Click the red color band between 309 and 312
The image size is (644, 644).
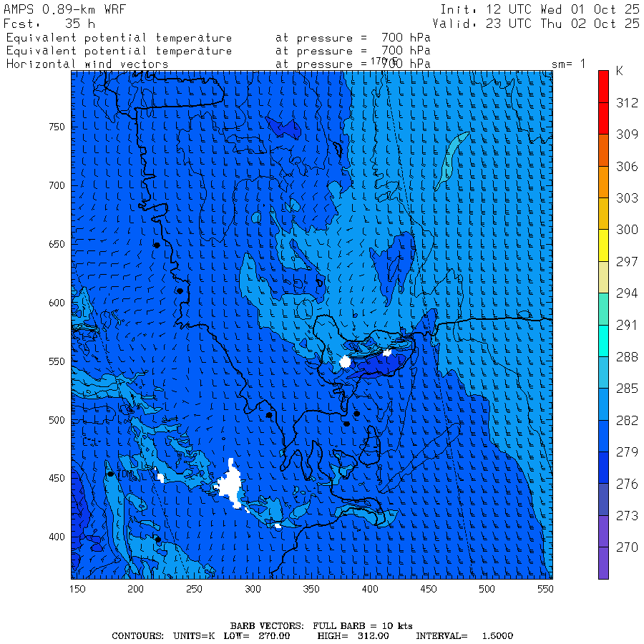603,118
